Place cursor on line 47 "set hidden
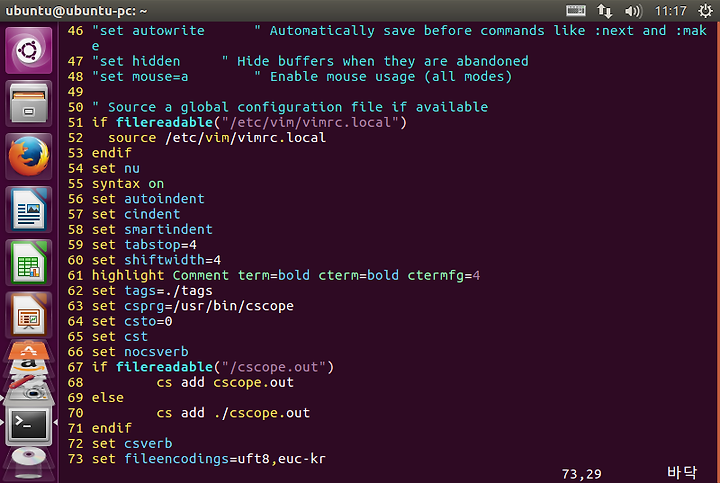The height and width of the screenshot is (483, 720). tap(136, 61)
